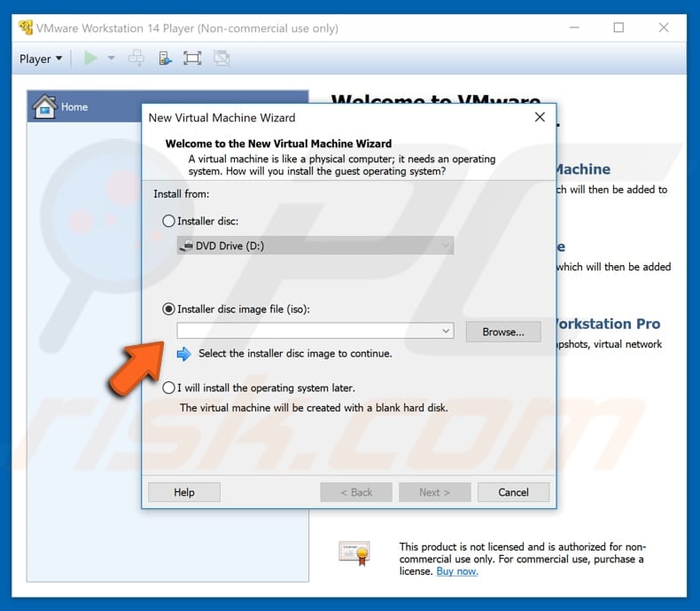Click the Buy now link
The height and width of the screenshot is (611, 700).
pos(457,571)
